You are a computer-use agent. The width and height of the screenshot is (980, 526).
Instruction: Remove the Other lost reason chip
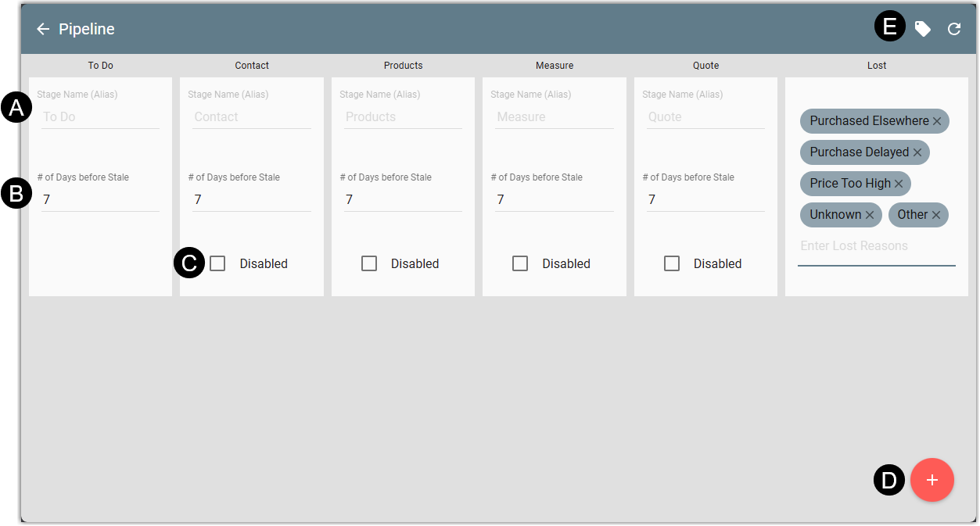coord(936,215)
